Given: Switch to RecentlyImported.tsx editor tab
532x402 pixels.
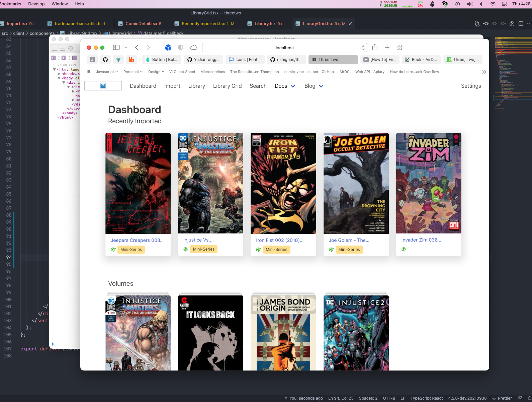Looking at the screenshot, I should pyautogui.click(x=204, y=23).
